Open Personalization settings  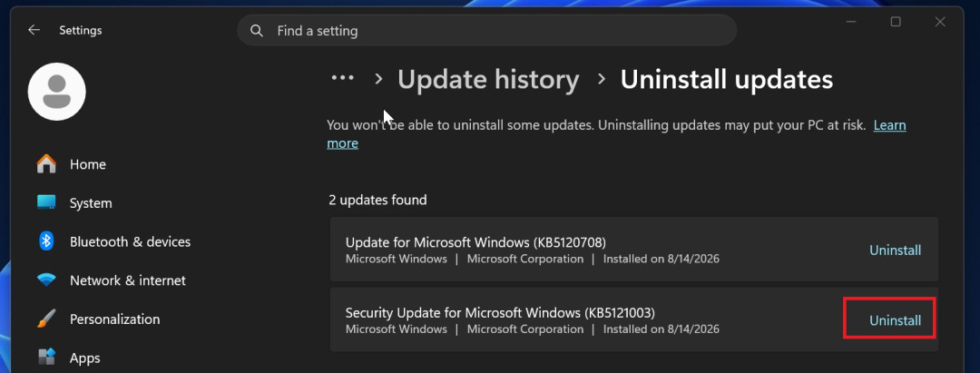(x=114, y=319)
